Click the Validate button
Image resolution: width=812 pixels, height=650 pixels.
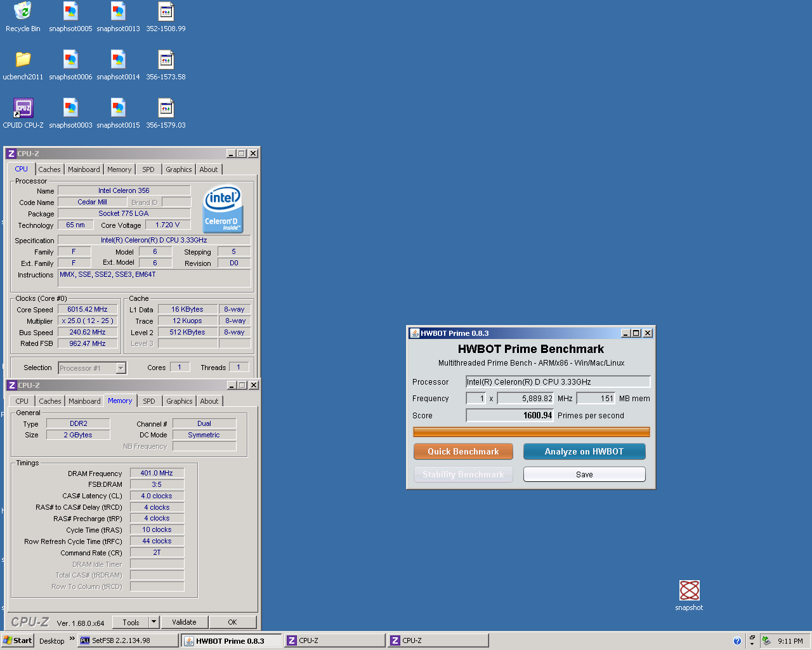click(184, 622)
